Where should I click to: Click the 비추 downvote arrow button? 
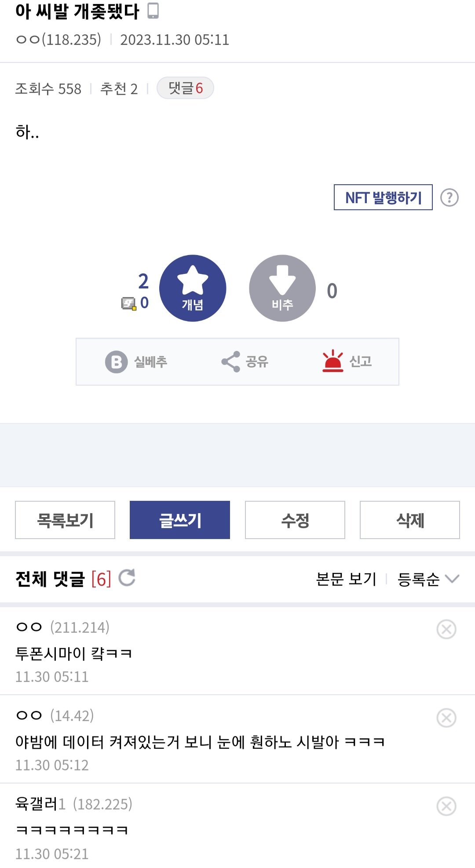pyautogui.click(x=282, y=288)
